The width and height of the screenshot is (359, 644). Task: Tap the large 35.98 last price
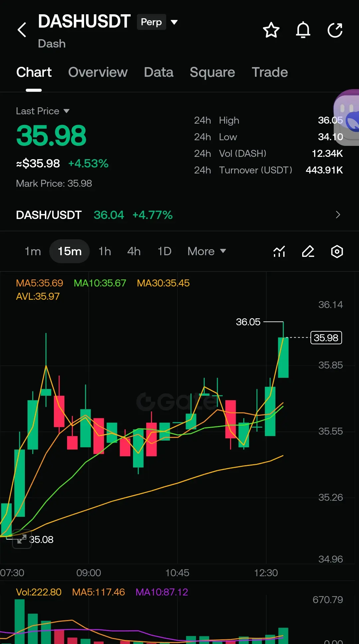[51, 136]
